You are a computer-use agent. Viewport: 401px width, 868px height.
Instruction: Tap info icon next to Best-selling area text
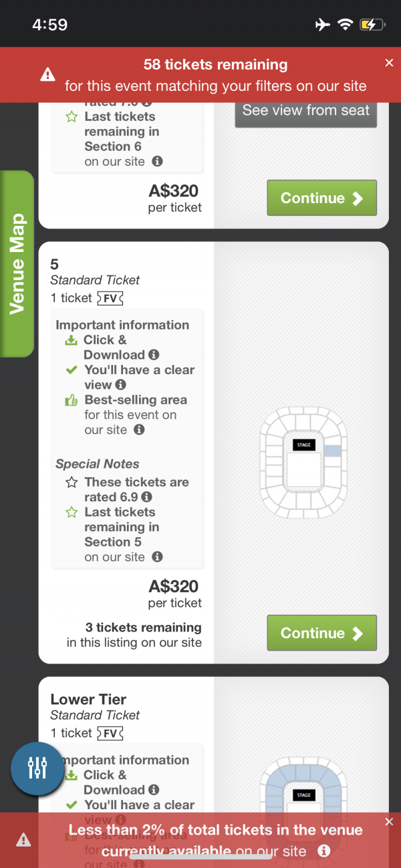coord(139,430)
